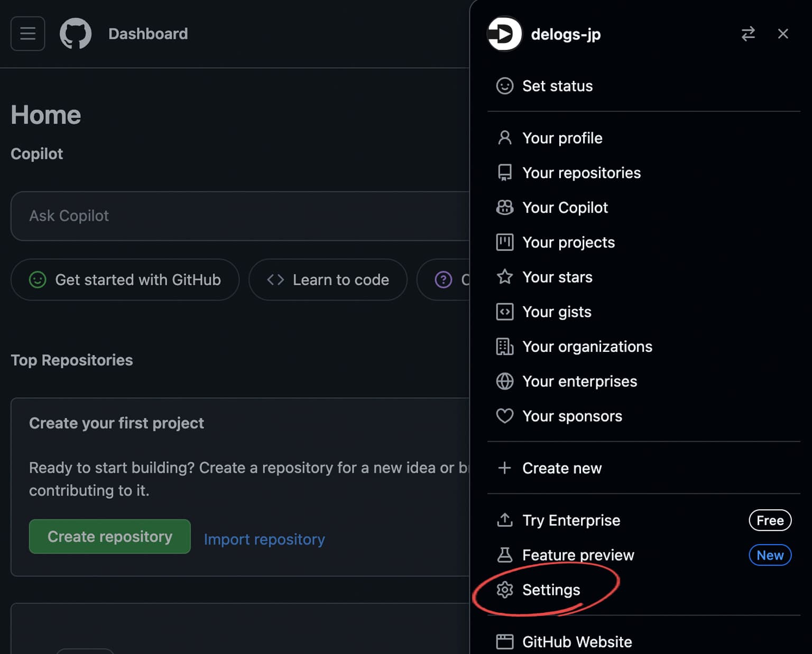Click the Copilot icon beside Your Copilot
Viewport: 812px width, 654px height.
pos(505,208)
